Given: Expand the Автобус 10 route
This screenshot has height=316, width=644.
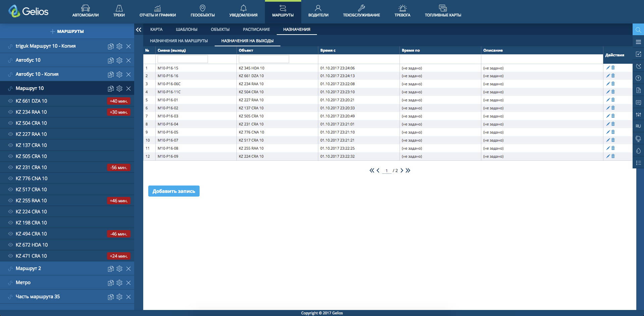Looking at the screenshot, I should pyautogui.click(x=28, y=60).
